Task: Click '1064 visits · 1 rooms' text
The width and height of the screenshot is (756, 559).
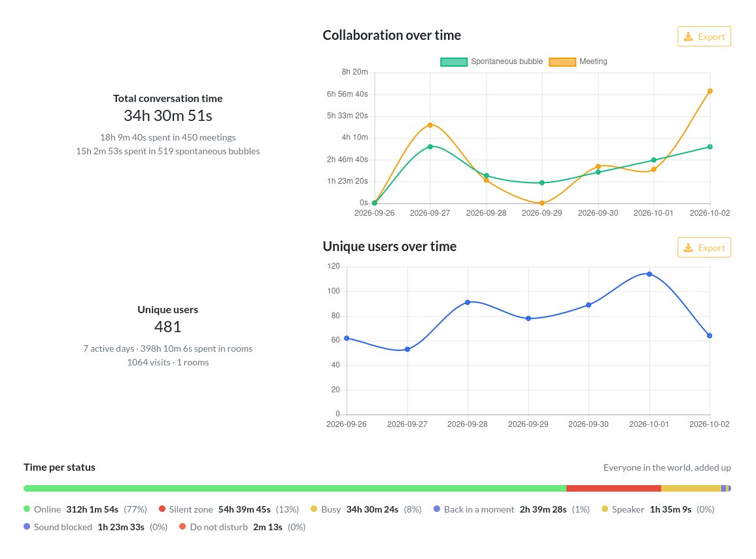Action: (168, 362)
